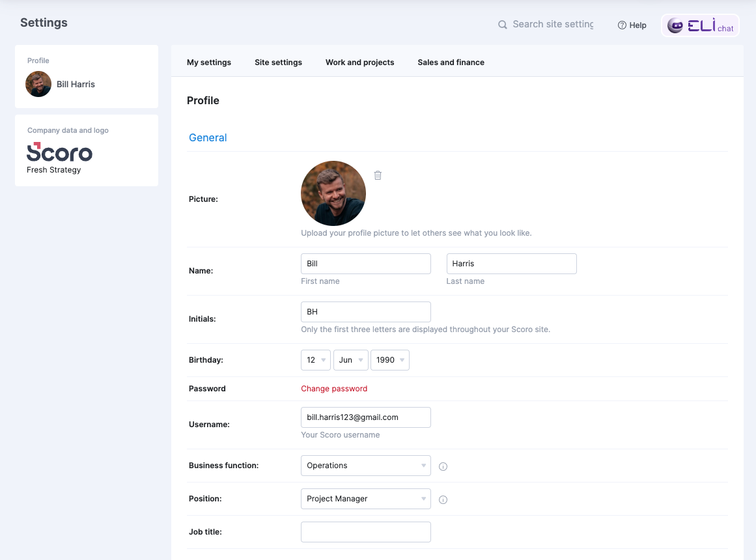Open Fresh Strategy company data

54,170
